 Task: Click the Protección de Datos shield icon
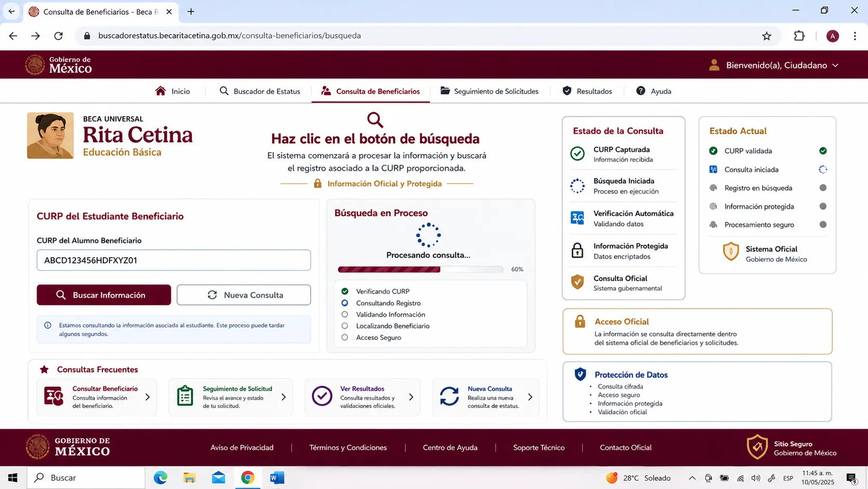pyautogui.click(x=580, y=374)
